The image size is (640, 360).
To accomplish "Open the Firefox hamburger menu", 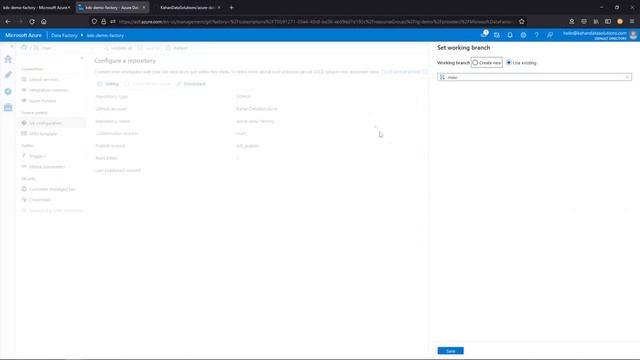I will (632, 21).
